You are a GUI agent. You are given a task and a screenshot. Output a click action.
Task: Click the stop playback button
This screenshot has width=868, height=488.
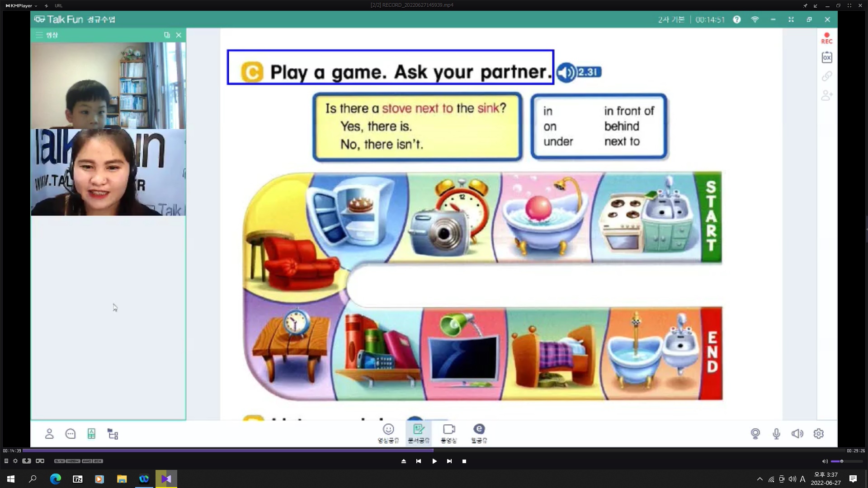pos(464,461)
